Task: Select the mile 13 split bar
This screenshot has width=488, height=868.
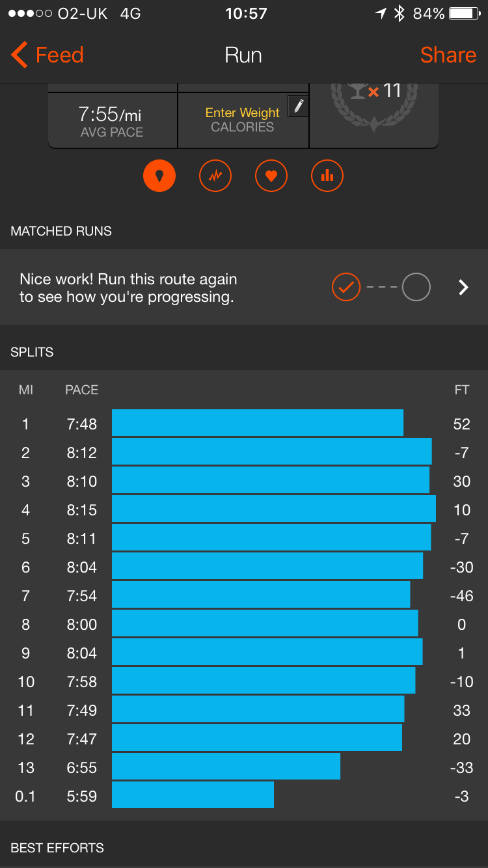Action: [226, 766]
